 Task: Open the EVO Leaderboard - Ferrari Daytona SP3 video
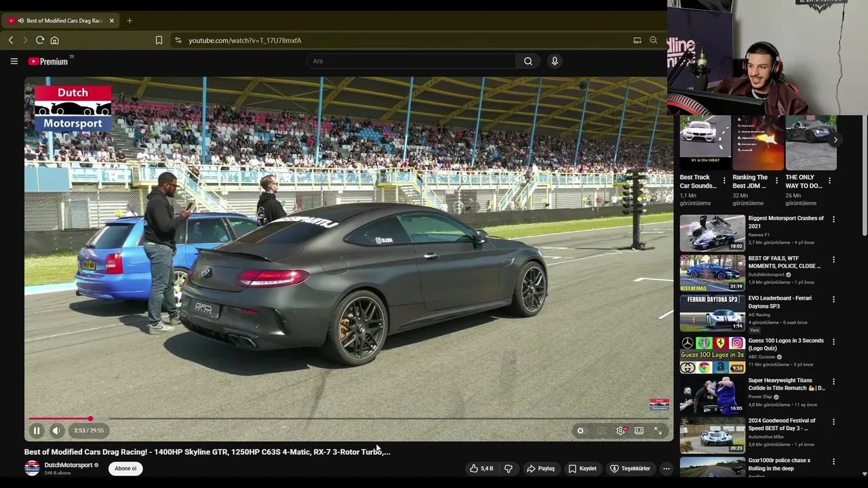tap(712, 312)
